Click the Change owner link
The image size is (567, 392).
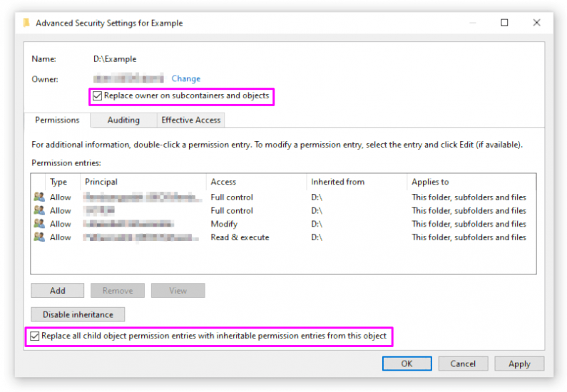(185, 78)
